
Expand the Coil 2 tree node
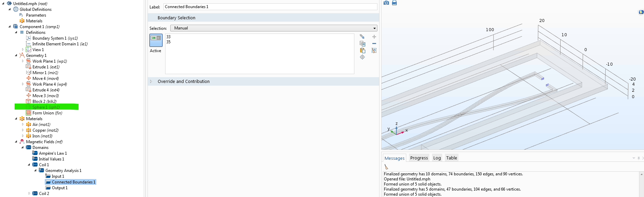tap(29, 194)
